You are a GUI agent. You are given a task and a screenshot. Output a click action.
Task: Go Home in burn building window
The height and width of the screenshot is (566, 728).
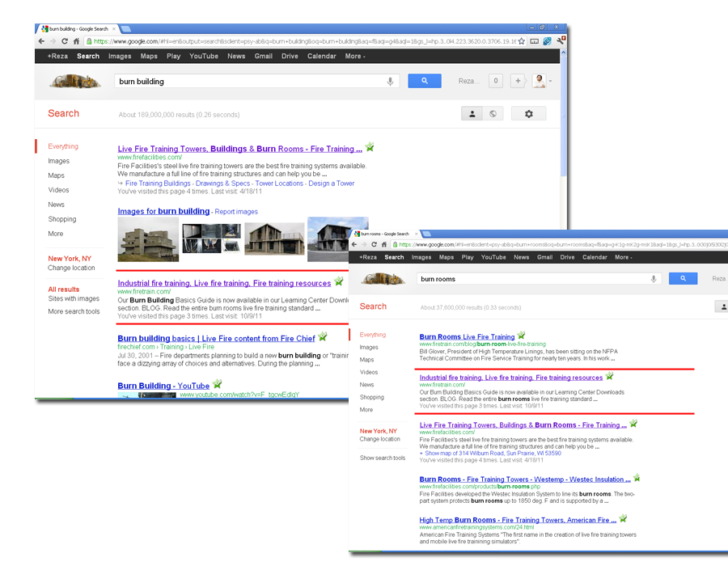tap(76, 41)
